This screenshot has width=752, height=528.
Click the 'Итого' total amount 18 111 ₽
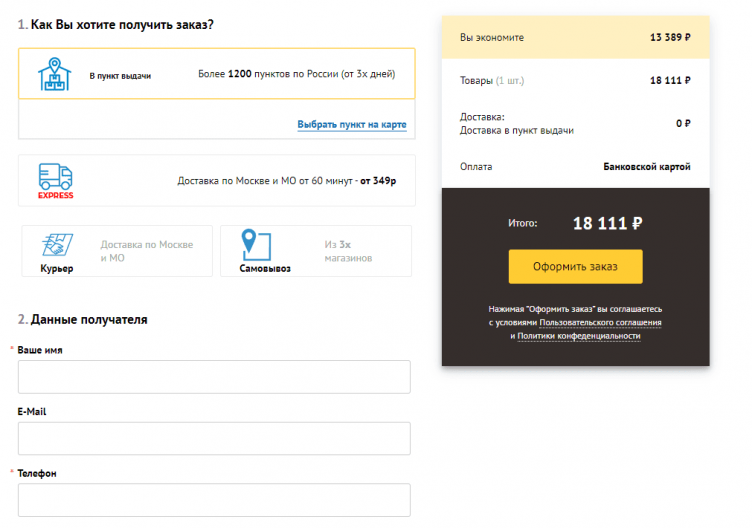[607, 223]
